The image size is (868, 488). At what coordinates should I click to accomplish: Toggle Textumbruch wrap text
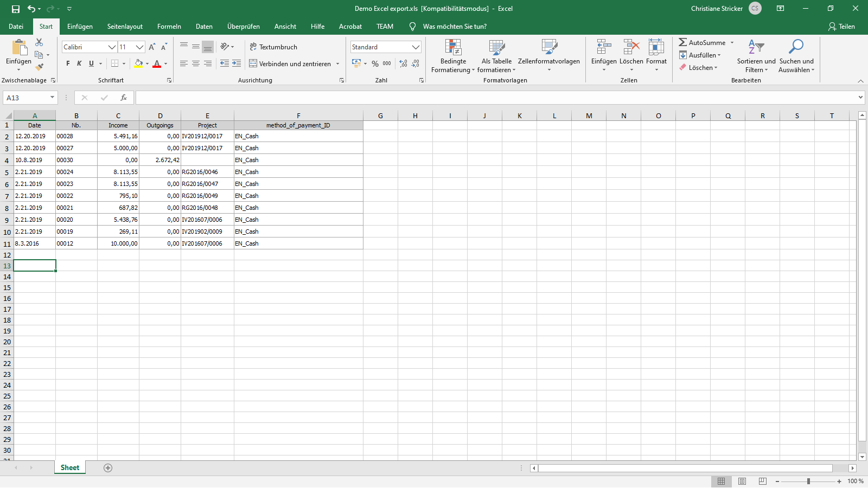pyautogui.click(x=273, y=47)
